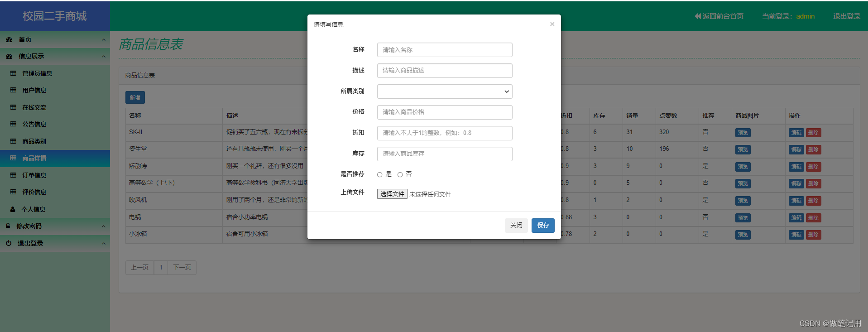The height and width of the screenshot is (332, 868).
Task: Click 编辑 for the SK-II row
Action: pyautogui.click(x=796, y=133)
